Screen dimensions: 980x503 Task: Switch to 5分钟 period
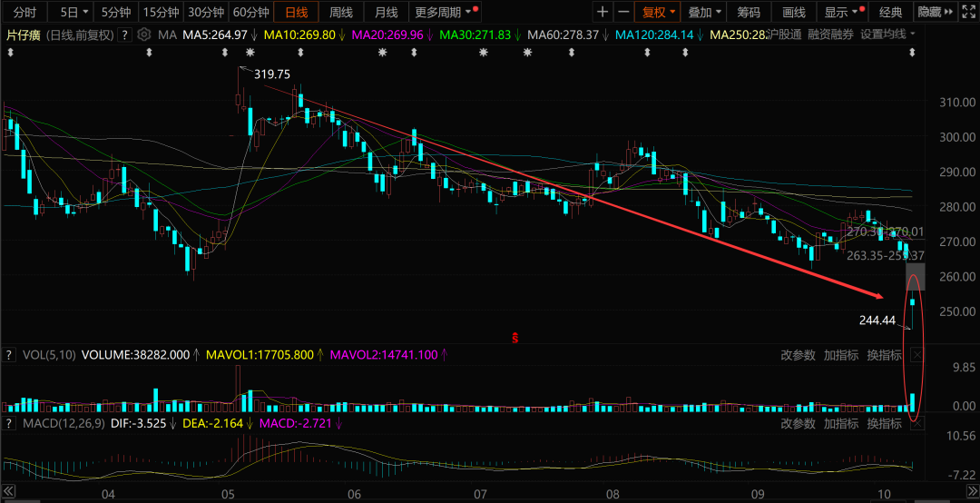(x=116, y=12)
